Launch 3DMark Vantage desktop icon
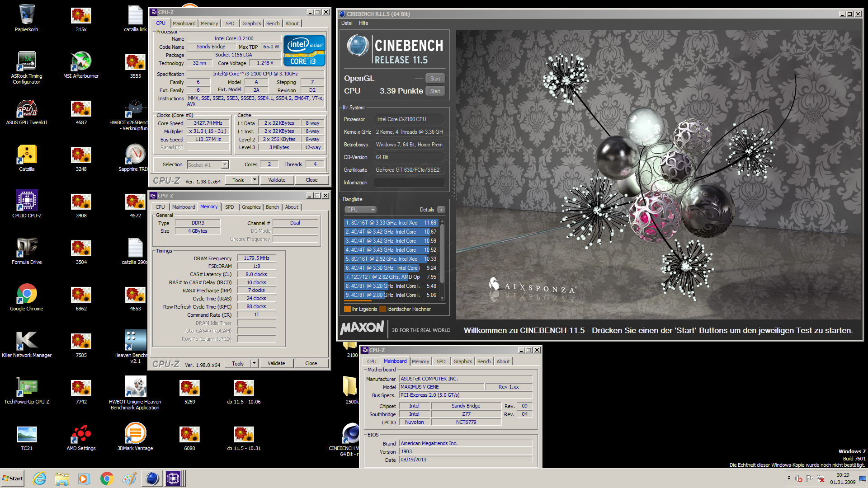 (x=135, y=437)
